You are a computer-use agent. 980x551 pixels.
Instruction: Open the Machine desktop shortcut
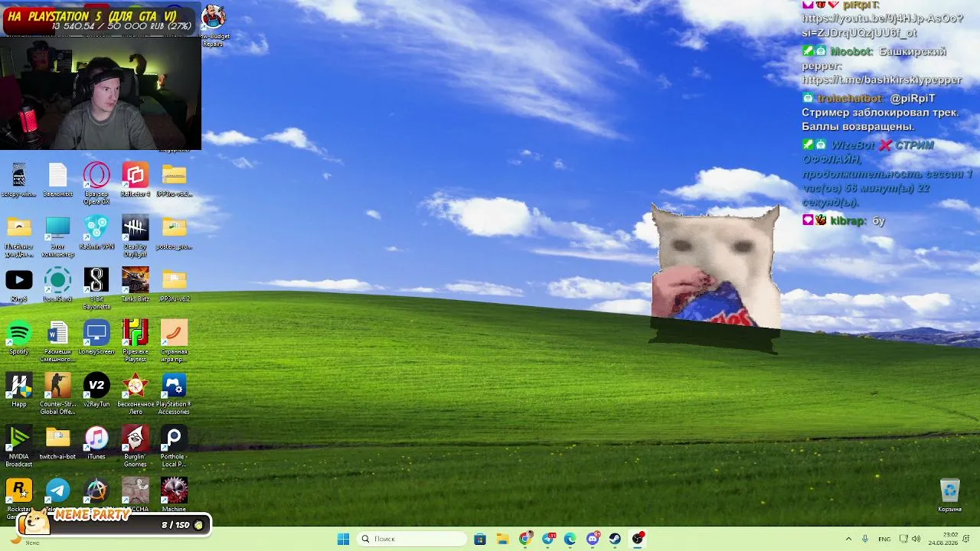[174, 495]
